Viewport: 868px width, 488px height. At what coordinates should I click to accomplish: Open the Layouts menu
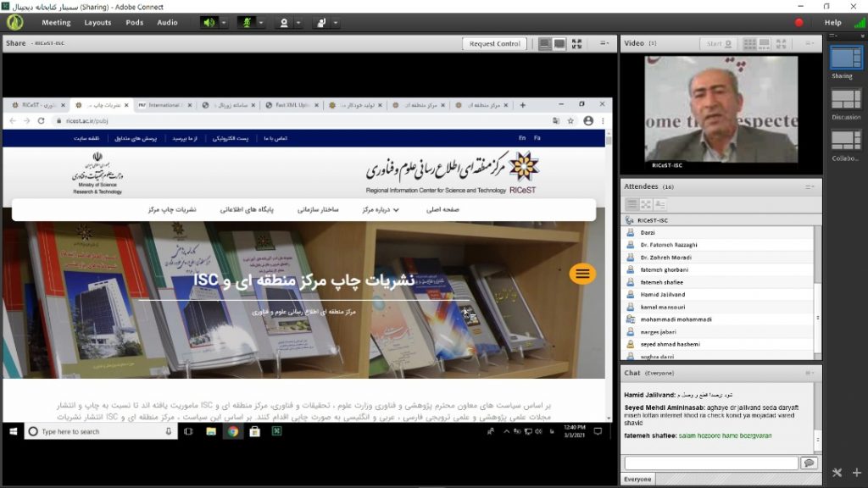tap(97, 23)
